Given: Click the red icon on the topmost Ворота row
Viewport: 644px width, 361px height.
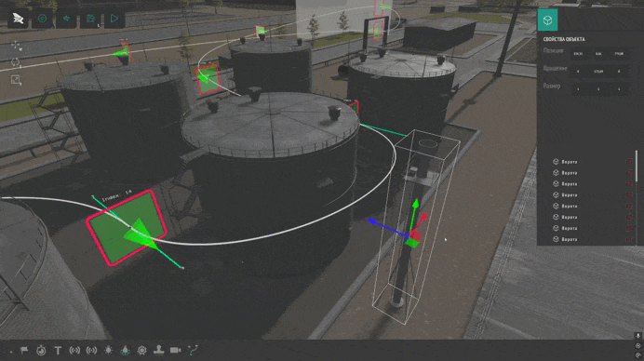Looking at the screenshot, I should [629, 162].
